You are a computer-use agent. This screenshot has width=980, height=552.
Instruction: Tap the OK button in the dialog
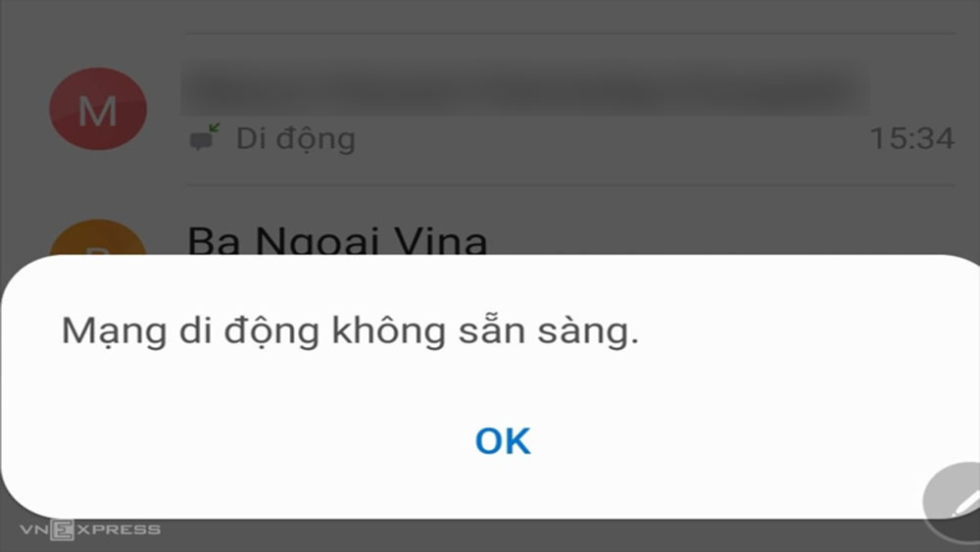(x=503, y=441)
